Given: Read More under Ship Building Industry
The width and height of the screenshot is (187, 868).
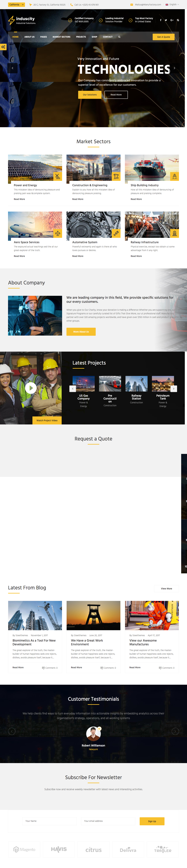Looking at the screenshot, I should 136,199.
